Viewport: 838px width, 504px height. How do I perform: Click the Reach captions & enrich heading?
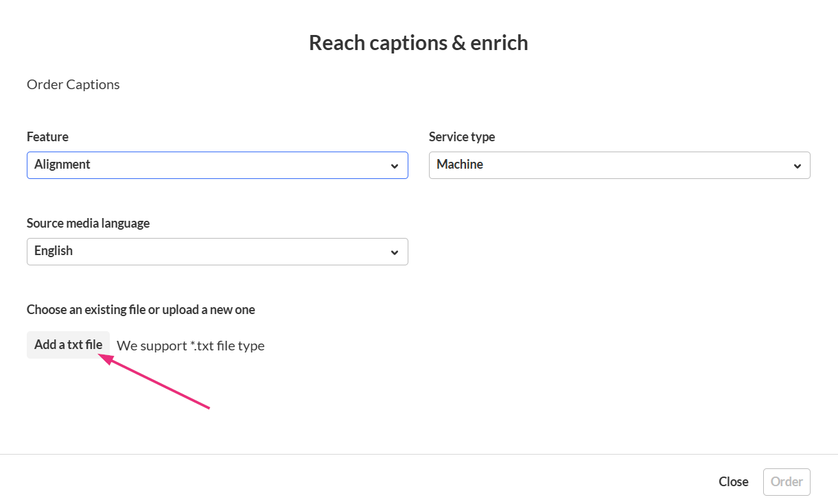pos(418,43)
